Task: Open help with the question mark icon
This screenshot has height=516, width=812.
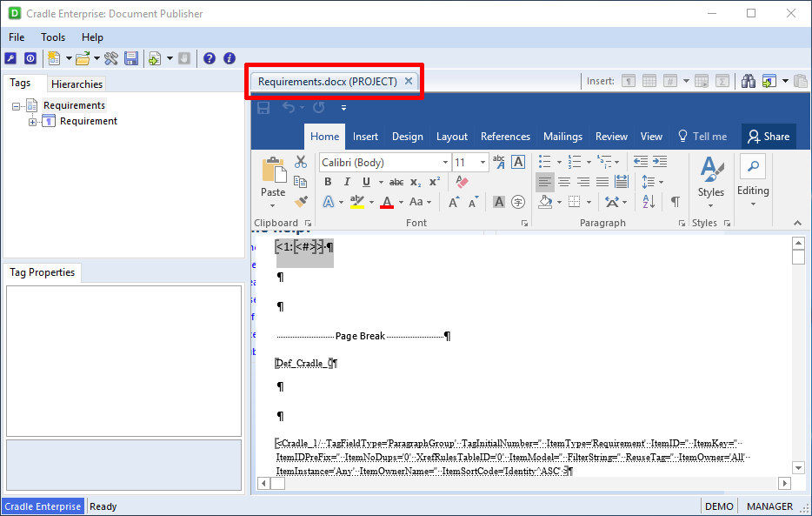Action: 210,58
